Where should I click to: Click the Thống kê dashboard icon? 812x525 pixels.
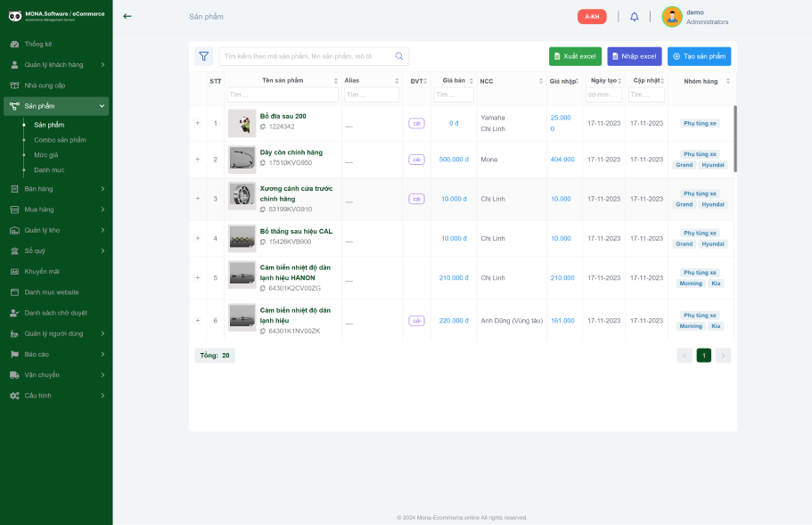point(14,44)
